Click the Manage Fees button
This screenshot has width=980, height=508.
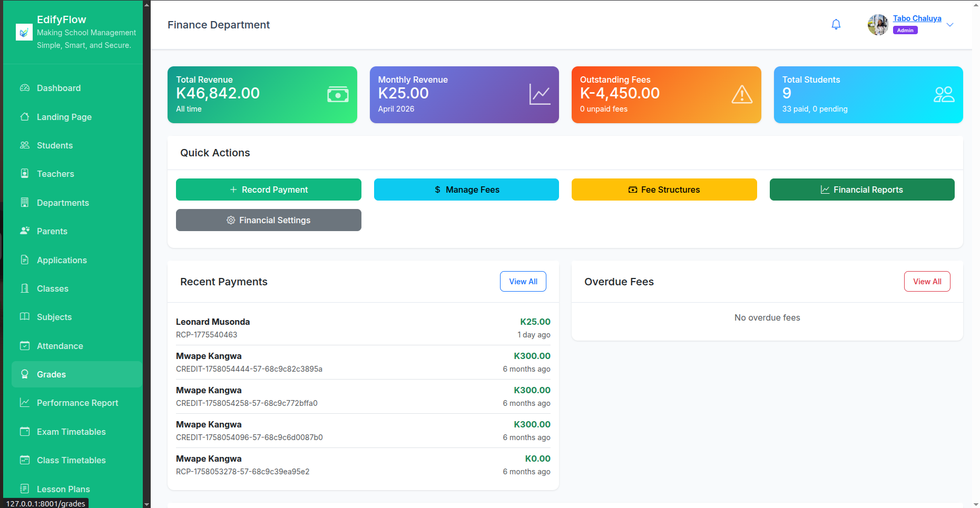466,190
